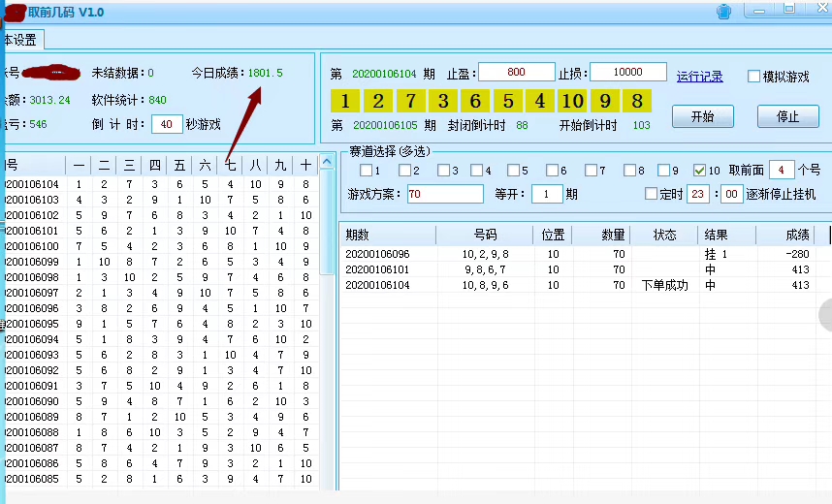Check track 4 checkbox
The image size is (832, 504).
point(476,170)
